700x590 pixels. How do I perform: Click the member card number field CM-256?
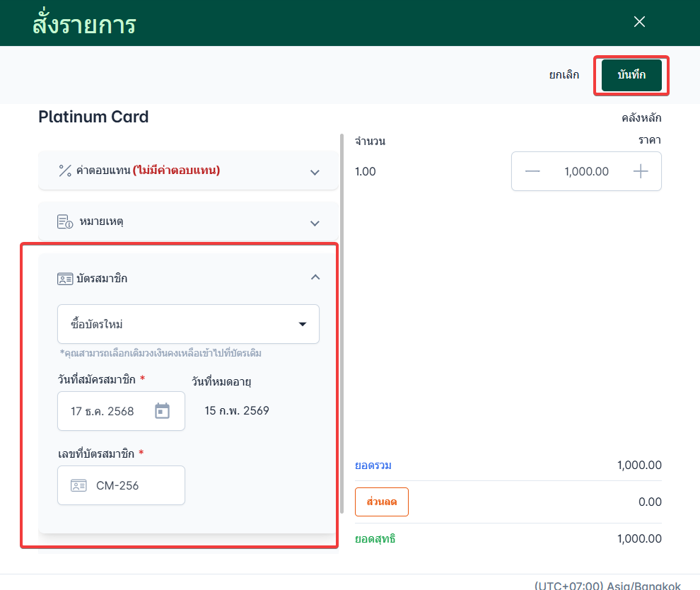[134, 485]
